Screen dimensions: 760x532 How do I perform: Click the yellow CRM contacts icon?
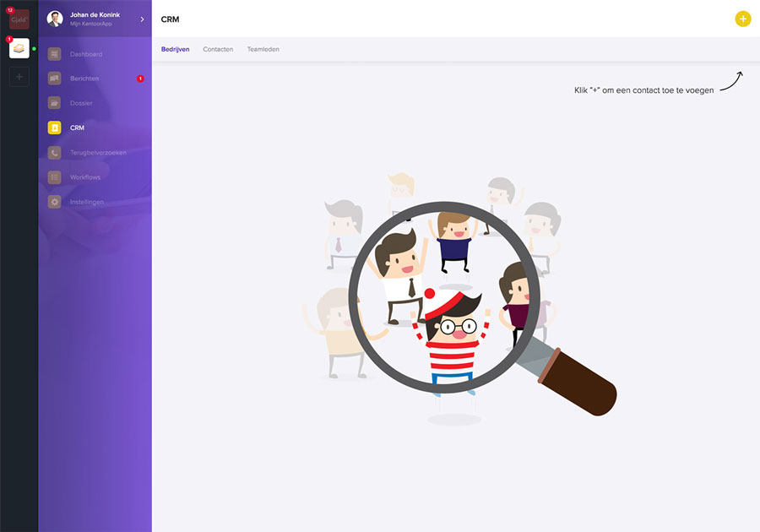click(55, 128)
